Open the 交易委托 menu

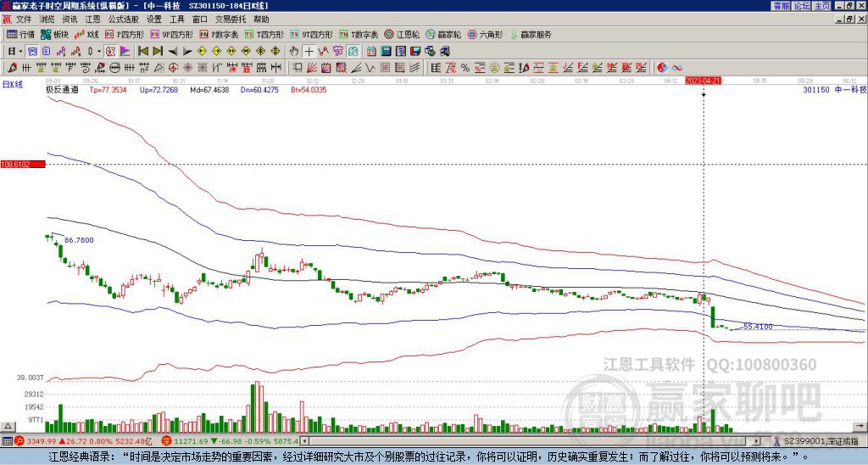coord(231,20)
